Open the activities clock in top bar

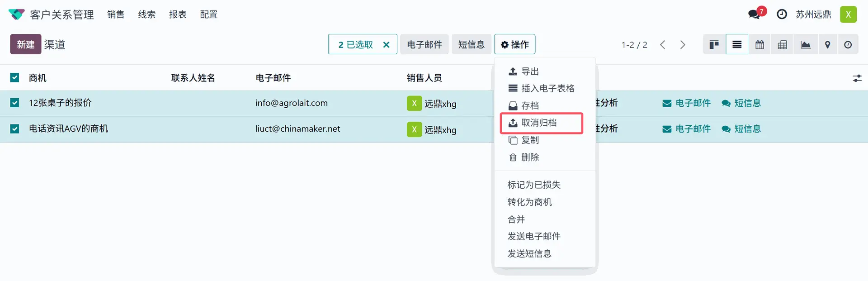[782, 14]
